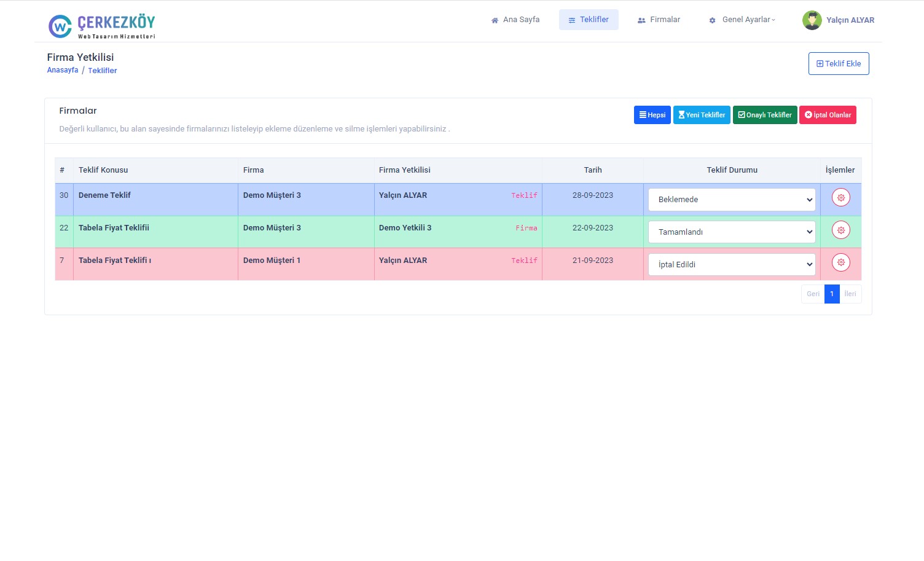Click the Ana Sayfa home icon
The width and height of the screenshot is (924, 561).
tap(495, 20)
